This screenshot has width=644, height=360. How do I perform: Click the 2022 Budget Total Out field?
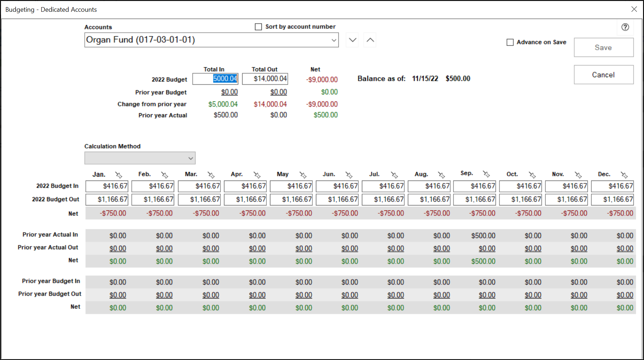[x=265, y=79]
